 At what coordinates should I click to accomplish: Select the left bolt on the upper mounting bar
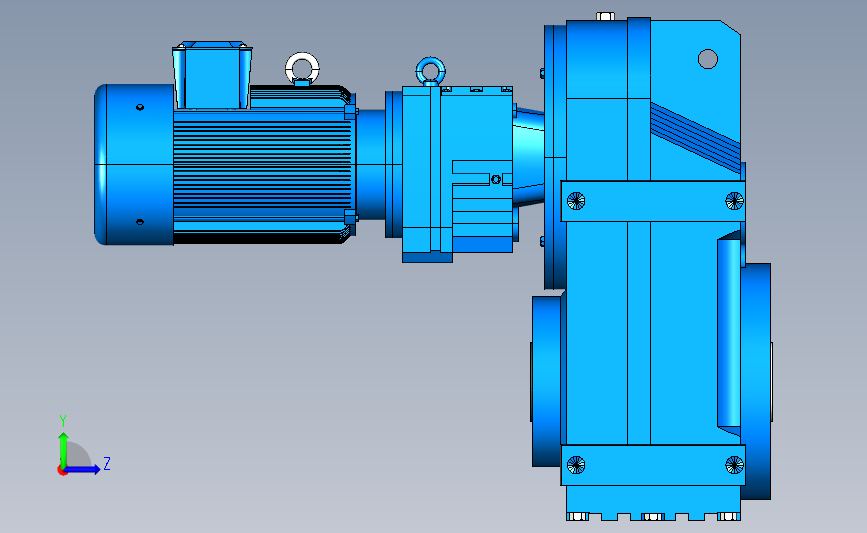pyautogui.click(x=576, y=201)
